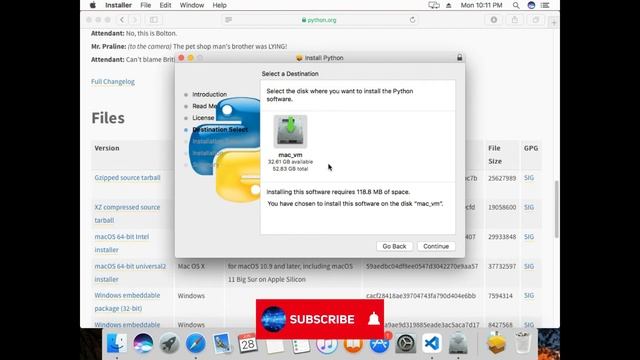Open System Preferences from the Dock
The width and height of the screenshot is (640, 360).
coord(405,343)
